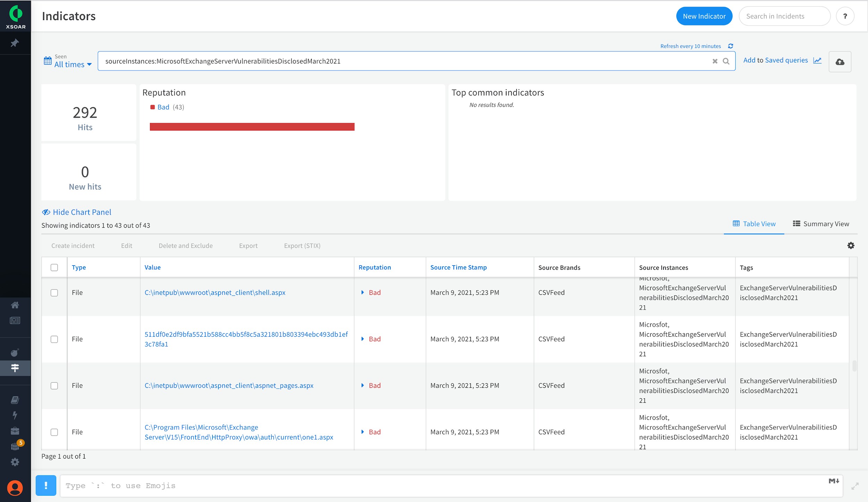
Task: Pin the sidebar with the pin icon
Action: click(x=15, y=43)
